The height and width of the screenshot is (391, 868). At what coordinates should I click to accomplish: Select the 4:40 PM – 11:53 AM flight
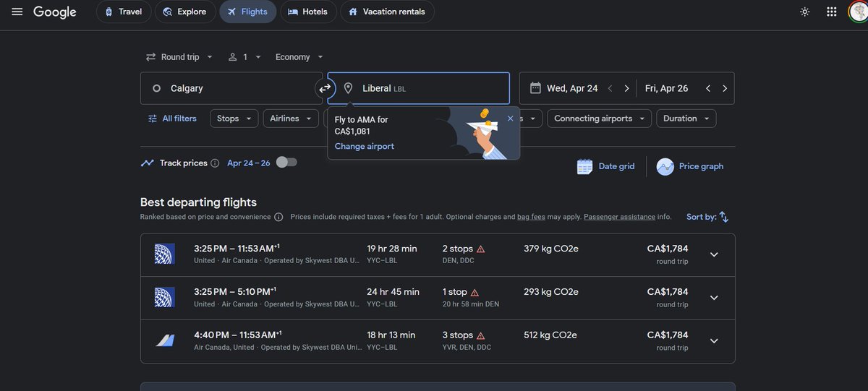tap(438, 341)
